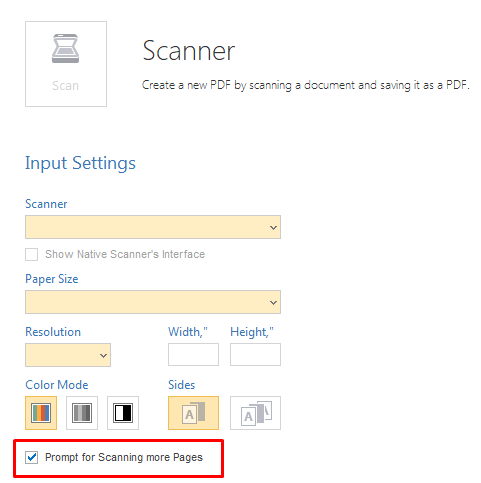Open the Paper Size dropdown
The height and width of the screenshot is (483, 481).
click(153, 302)
